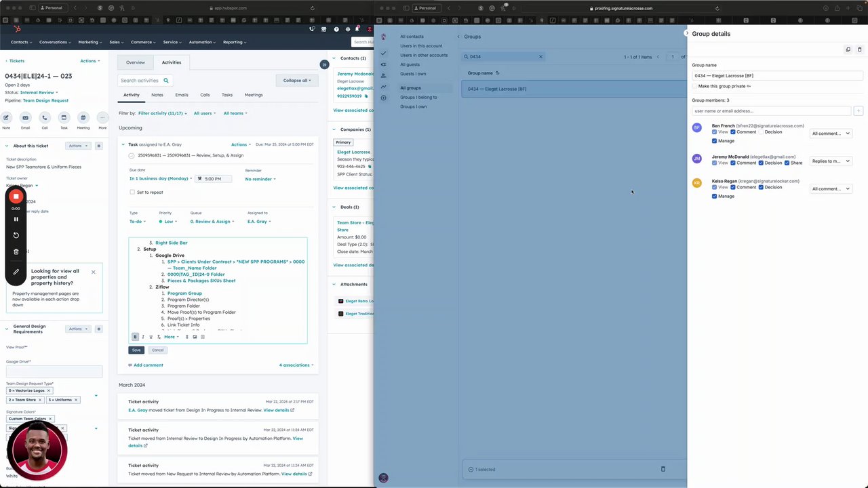Cancel the task note edits
The height and width of the screenshot is (488, 868).
(157, 350)
